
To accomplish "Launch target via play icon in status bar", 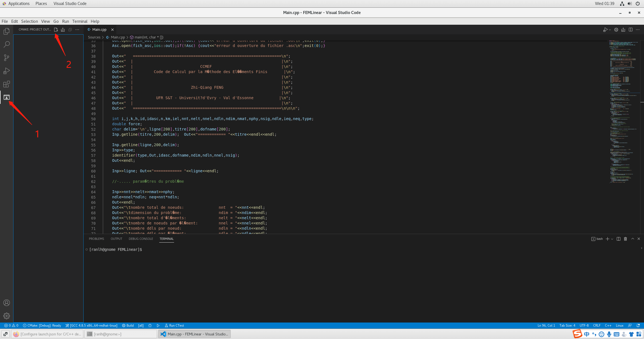I will 158,326.
